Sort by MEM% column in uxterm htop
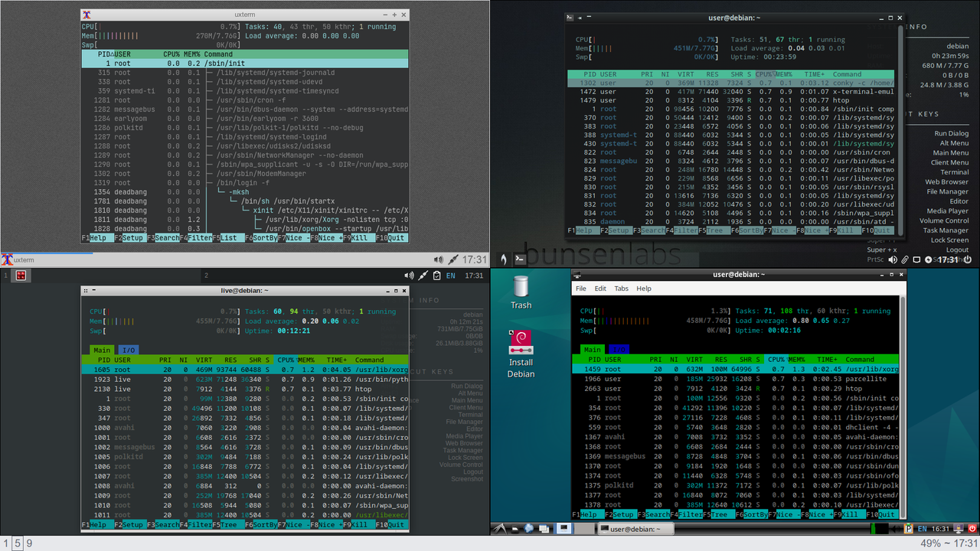980x551 pixels. [x=191, y=54]
